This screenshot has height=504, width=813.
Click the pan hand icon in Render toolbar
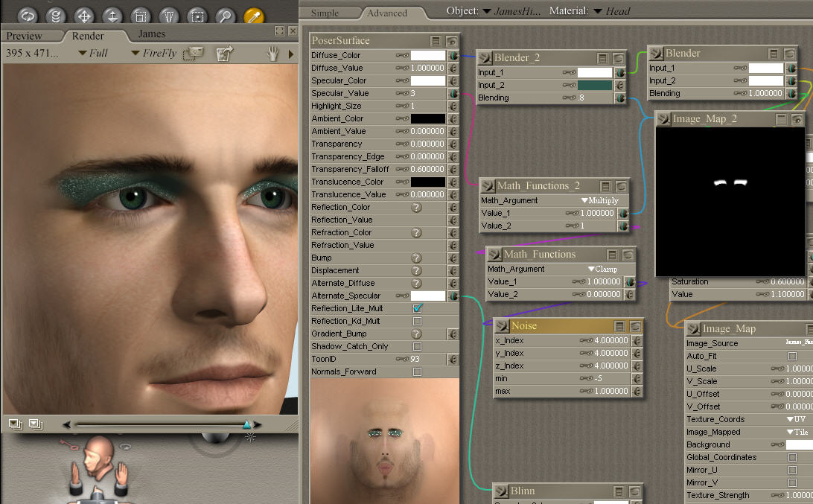point(273,54)
